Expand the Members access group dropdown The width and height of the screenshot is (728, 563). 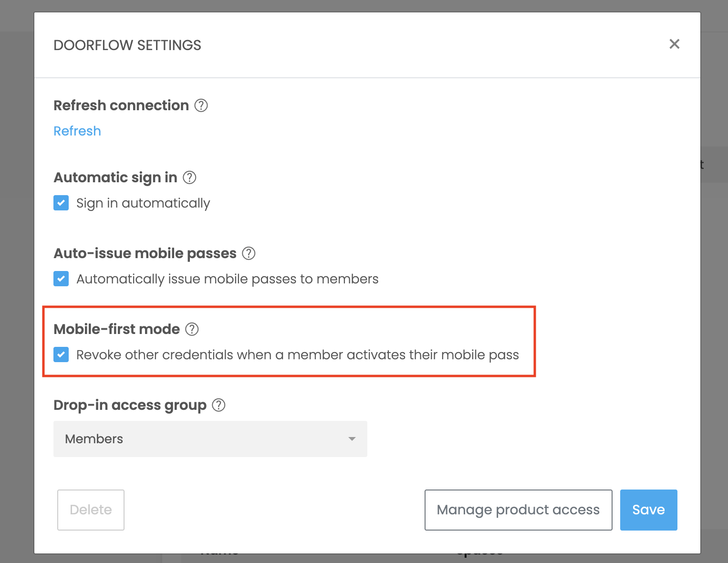pos(210,439)
